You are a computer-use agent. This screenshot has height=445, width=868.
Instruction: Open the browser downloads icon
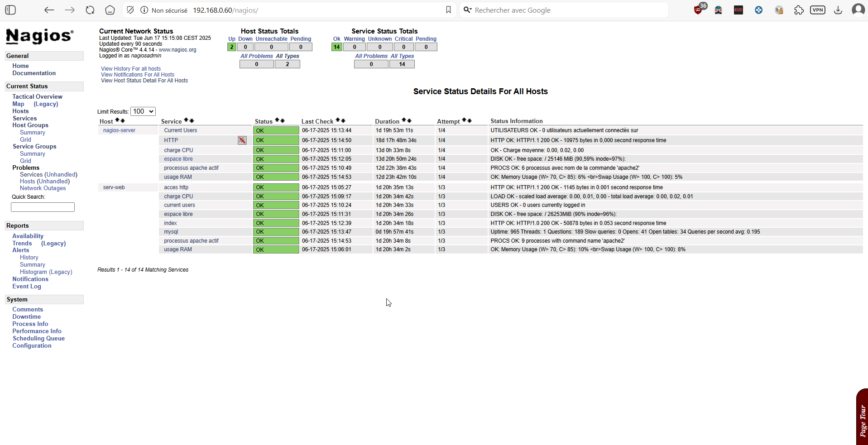[x=838, y=10]
